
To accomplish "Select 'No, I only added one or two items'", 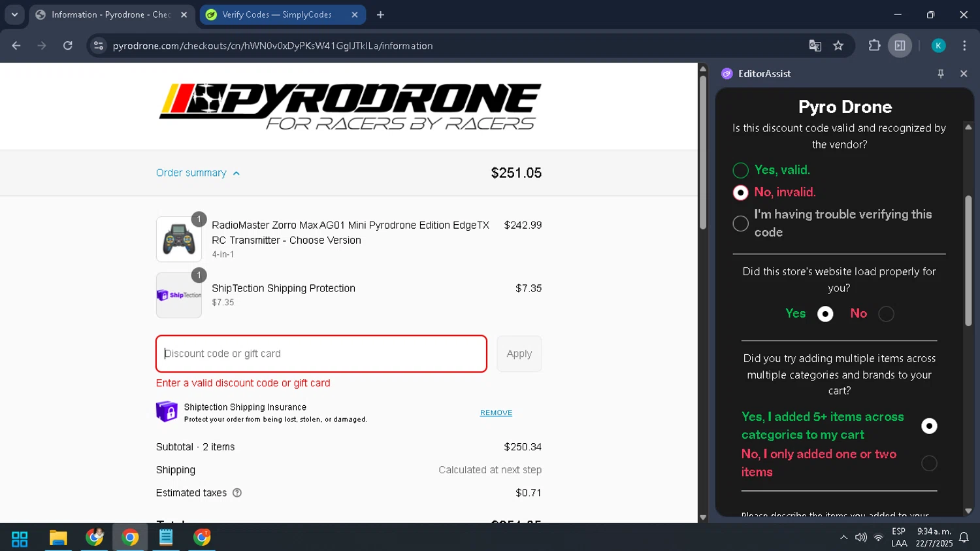I will [x=929, y=463].
